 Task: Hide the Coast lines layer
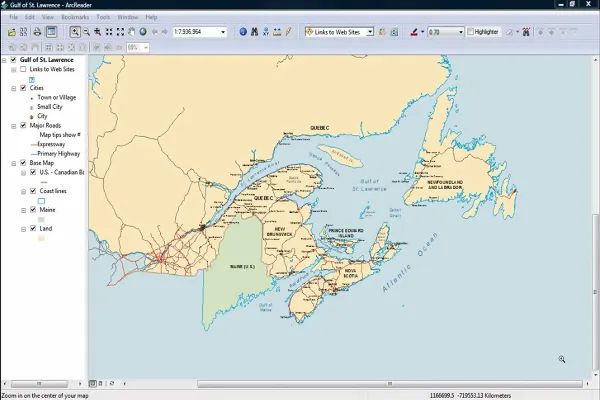click(x=33, y=191)
